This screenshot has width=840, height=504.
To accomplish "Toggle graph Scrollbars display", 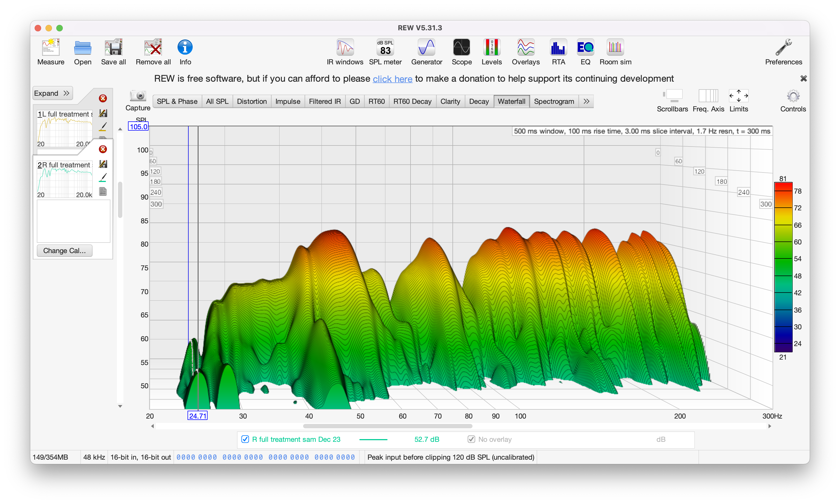I will click(672, 97).
